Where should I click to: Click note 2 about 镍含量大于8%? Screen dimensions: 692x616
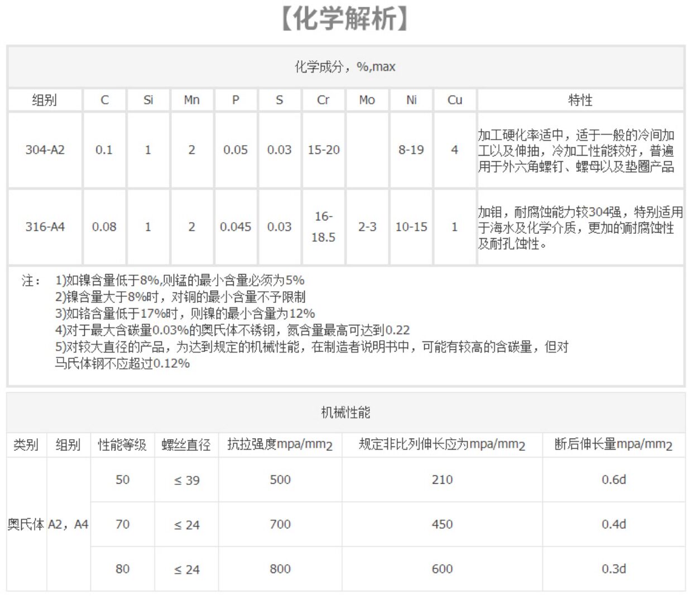coord(180,297)
